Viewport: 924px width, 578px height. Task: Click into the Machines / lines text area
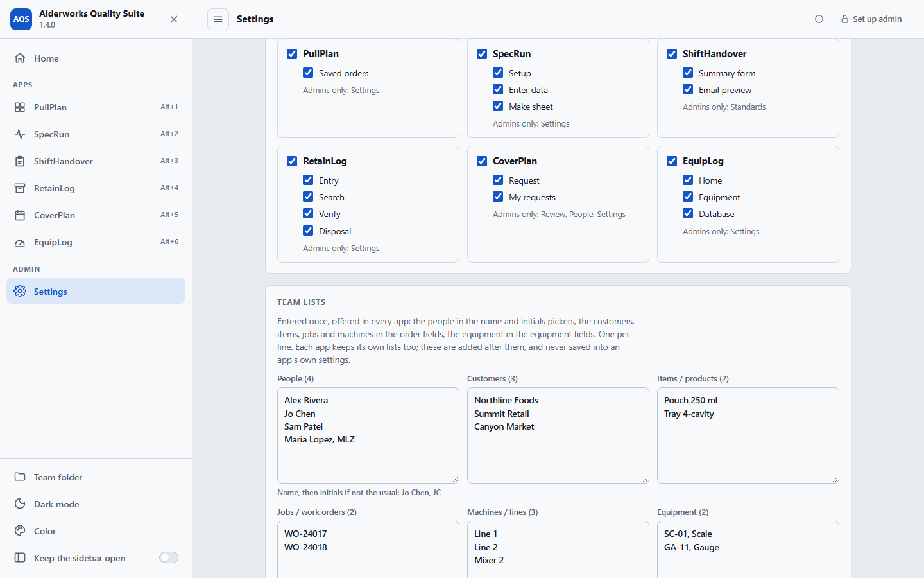558,550
